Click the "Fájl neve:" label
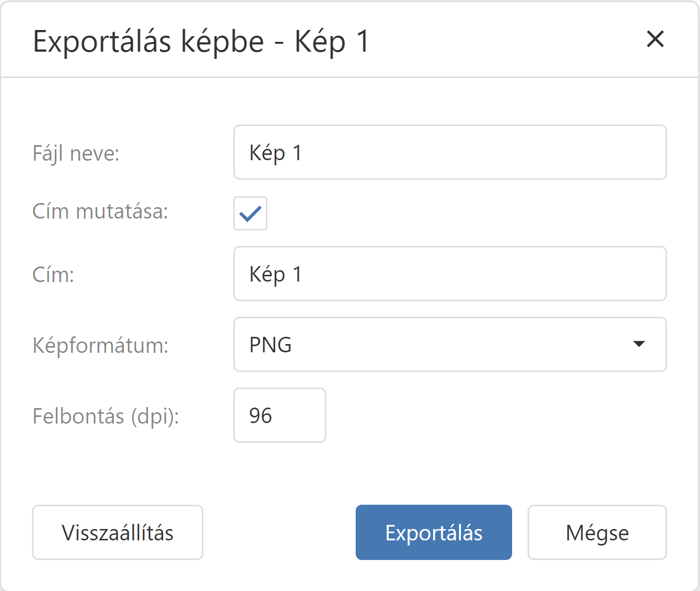The image size is (700, 591). click(x=76, y=153)
